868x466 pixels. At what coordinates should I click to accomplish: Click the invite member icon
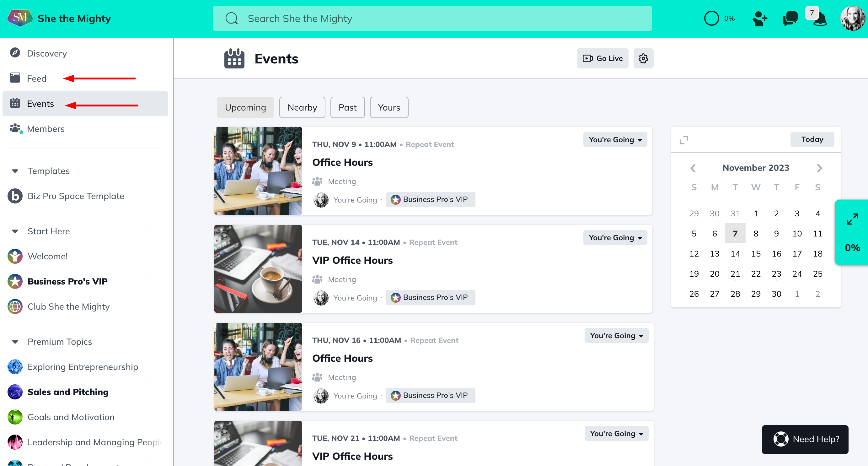click(x=759, y=19)
